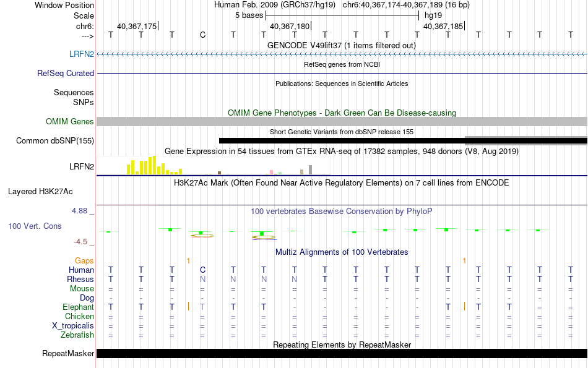Click the GENCODE V49lift37 track title
Screen dimensions: 588x368
pyautogui.click(x=341, y=45)
